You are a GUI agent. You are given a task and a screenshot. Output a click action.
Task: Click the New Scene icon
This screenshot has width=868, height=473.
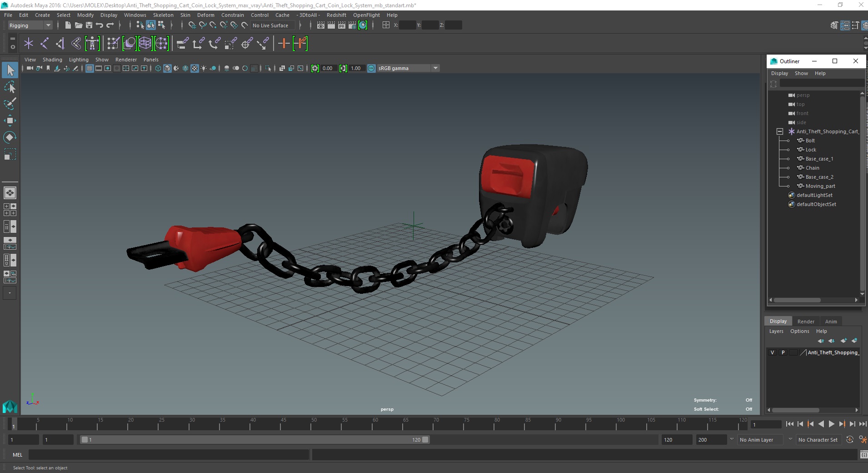point(68,25)
